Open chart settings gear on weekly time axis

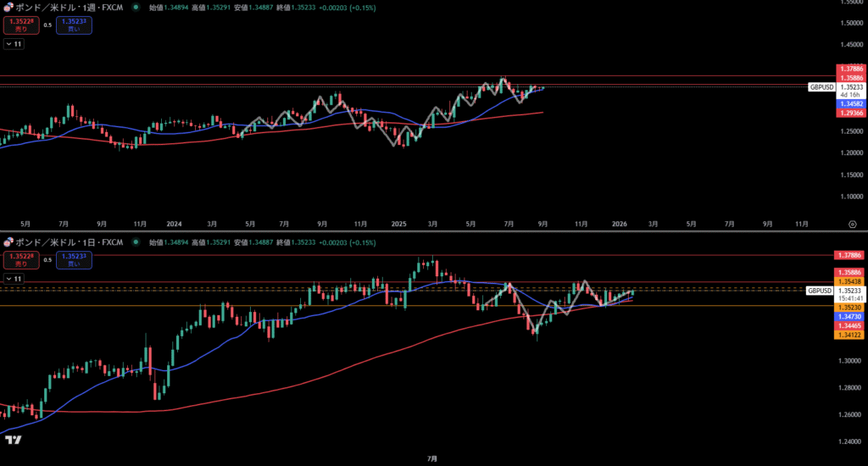pos(853,225)
